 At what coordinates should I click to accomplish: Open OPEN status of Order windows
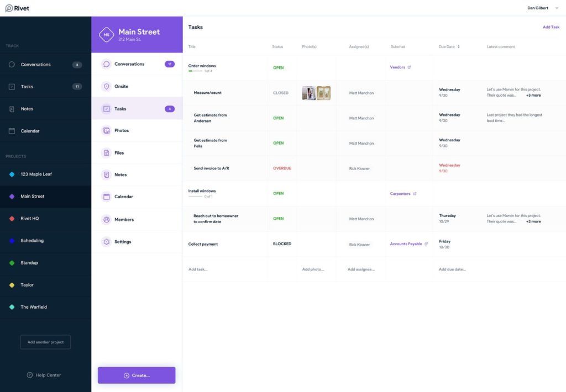(x=279, y=68)
